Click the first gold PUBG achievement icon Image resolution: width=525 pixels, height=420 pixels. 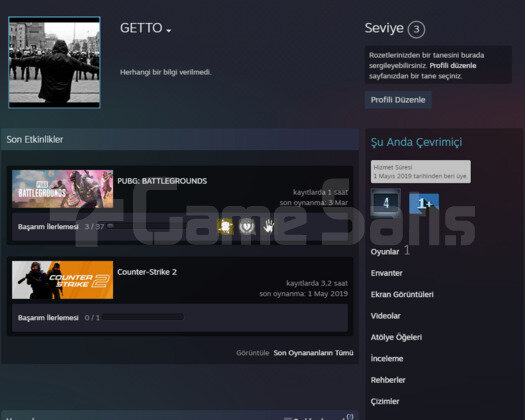(226, 226)
